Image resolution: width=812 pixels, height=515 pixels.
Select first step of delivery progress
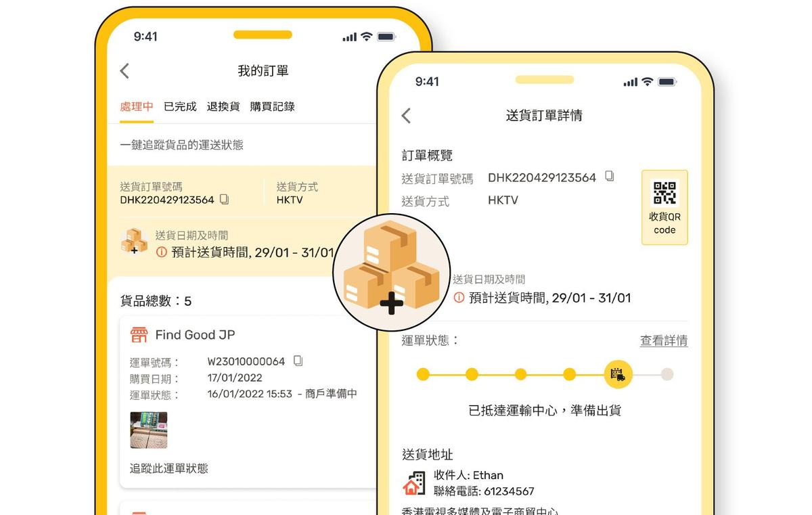423,374
